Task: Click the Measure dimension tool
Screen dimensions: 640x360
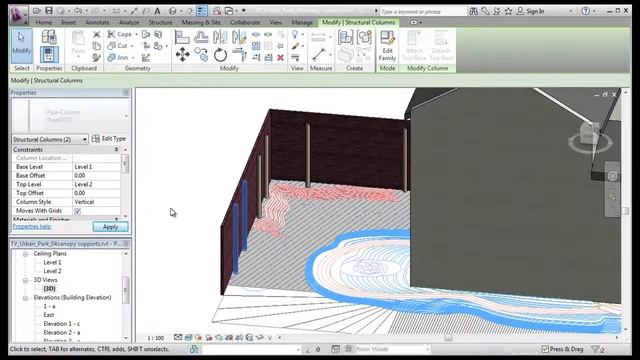Action: (320, 54)
